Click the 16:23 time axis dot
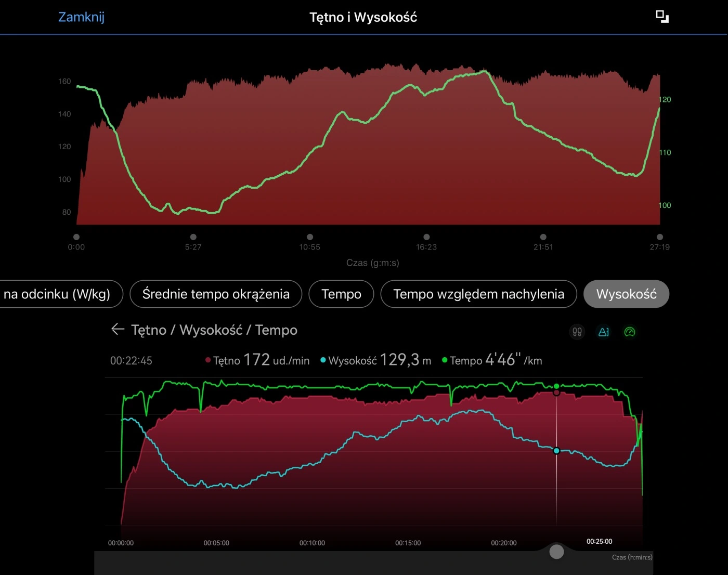 pyautogui.click(x=426, y=237)
